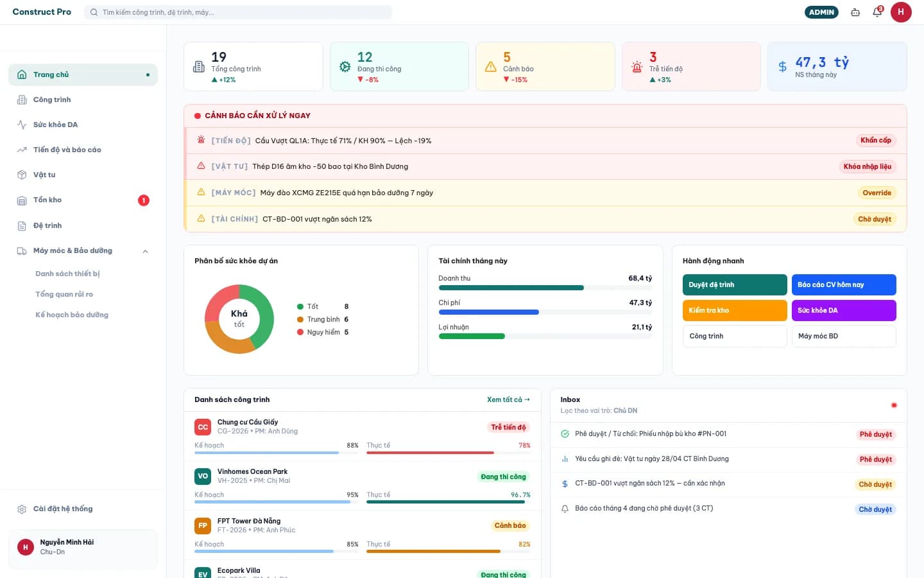This screenshot has height=578, width=924.
Task: Click the Tồn kho warehouse icon
Action: click(22, 200)
